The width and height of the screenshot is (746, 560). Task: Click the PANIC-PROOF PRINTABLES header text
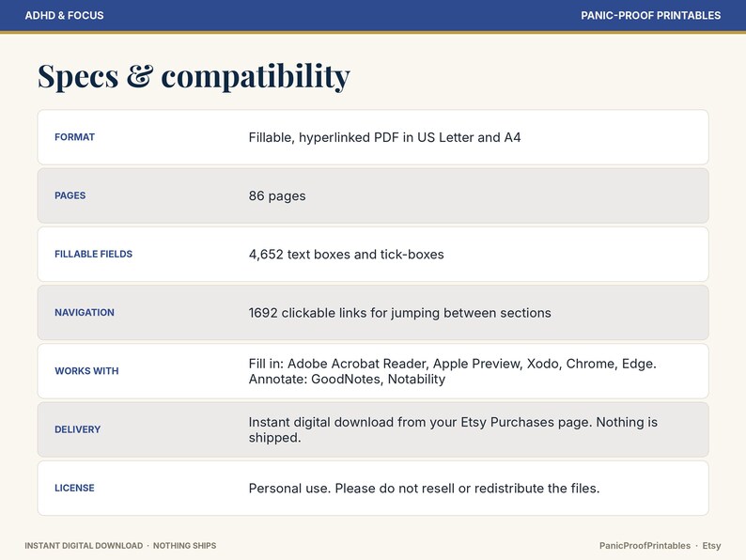click(650, 15)
